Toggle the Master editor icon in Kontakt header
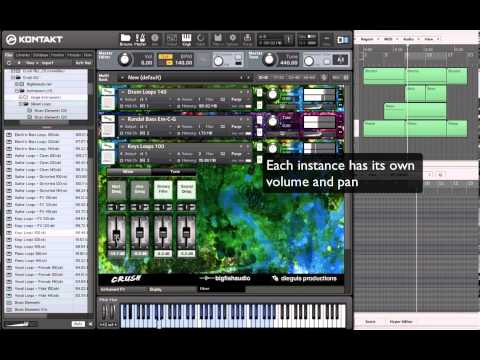Viewport: 480px width, 360px height. point(140,39)
